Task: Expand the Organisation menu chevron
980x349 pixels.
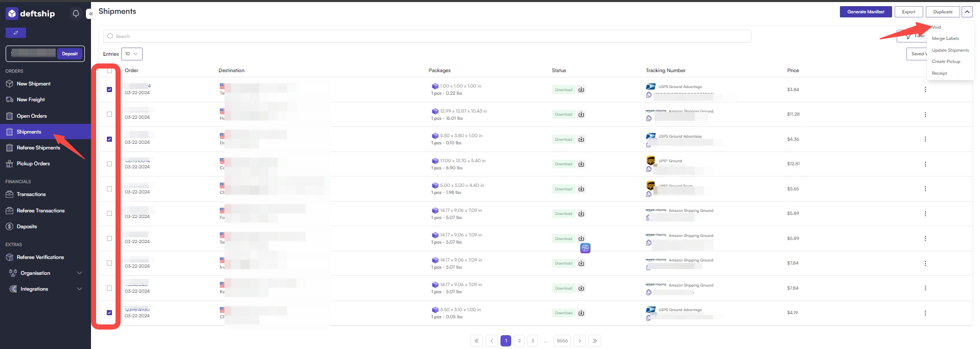Action: [79, 273]
